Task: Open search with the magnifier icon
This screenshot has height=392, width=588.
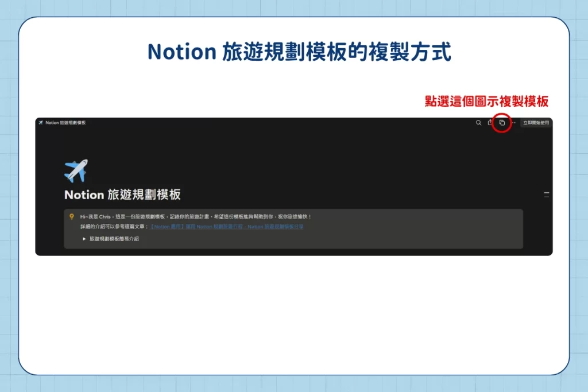Action: point(478,123)
